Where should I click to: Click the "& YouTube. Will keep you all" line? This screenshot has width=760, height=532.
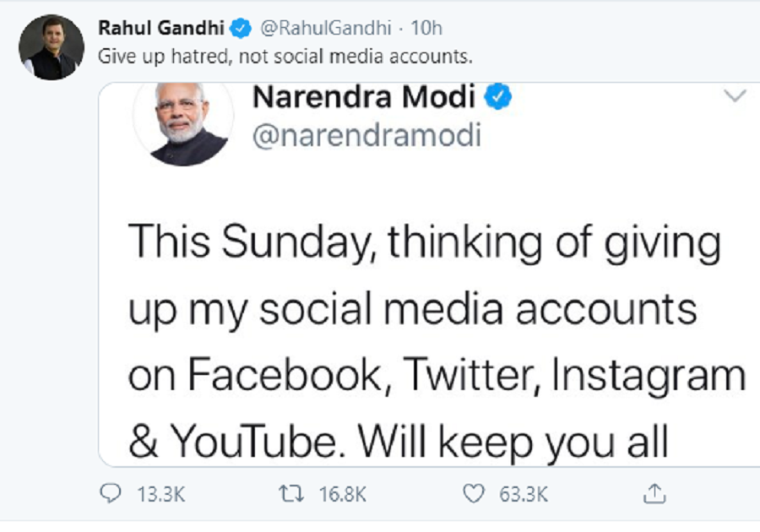point(399,441)
